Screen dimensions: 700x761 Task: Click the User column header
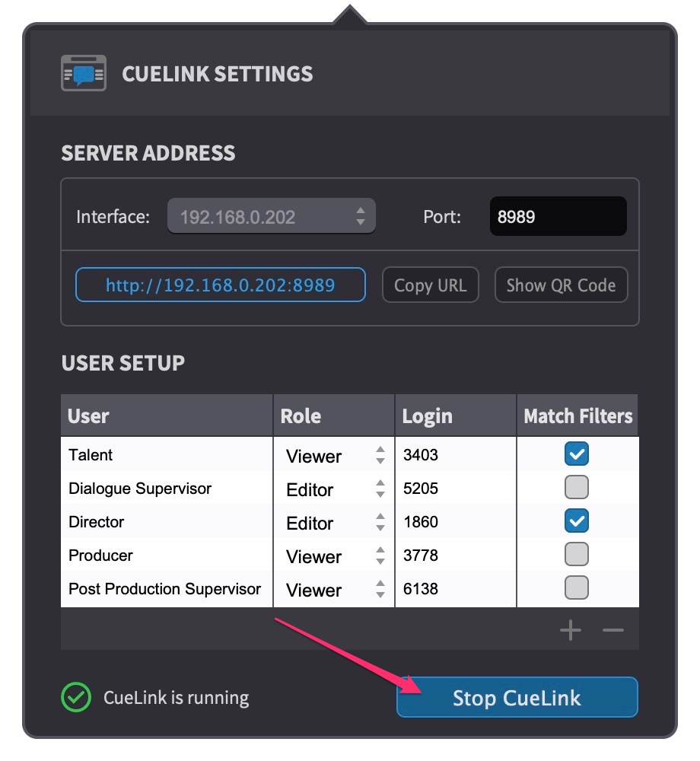tap(167, 416)
